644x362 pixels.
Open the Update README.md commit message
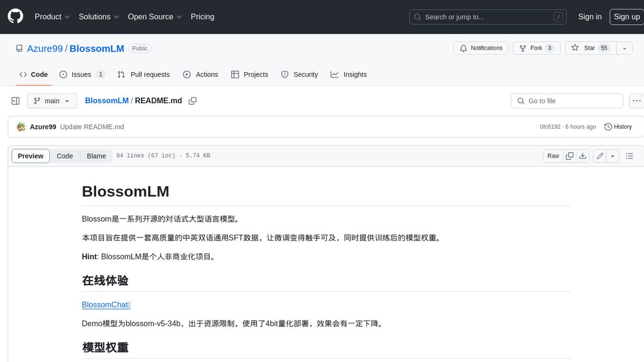[x=92, y=127]
